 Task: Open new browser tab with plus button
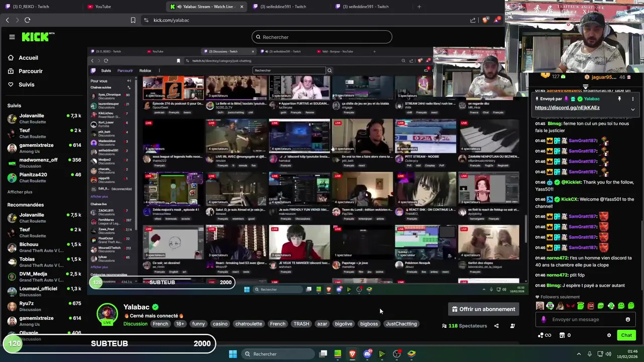tap(419, 7)
